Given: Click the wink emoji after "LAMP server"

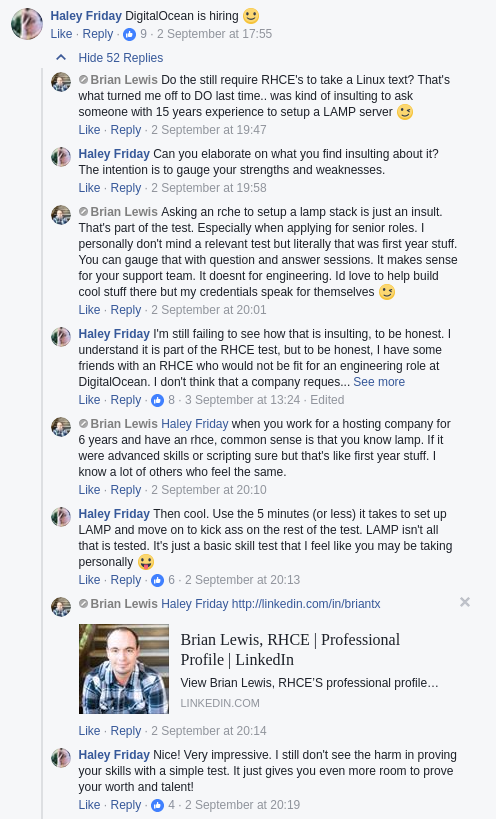Looking at the screenshot, I should 405,112.
